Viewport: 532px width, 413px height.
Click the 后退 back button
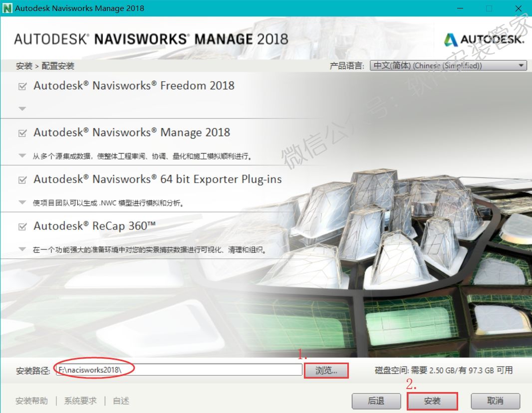[376, 401]
